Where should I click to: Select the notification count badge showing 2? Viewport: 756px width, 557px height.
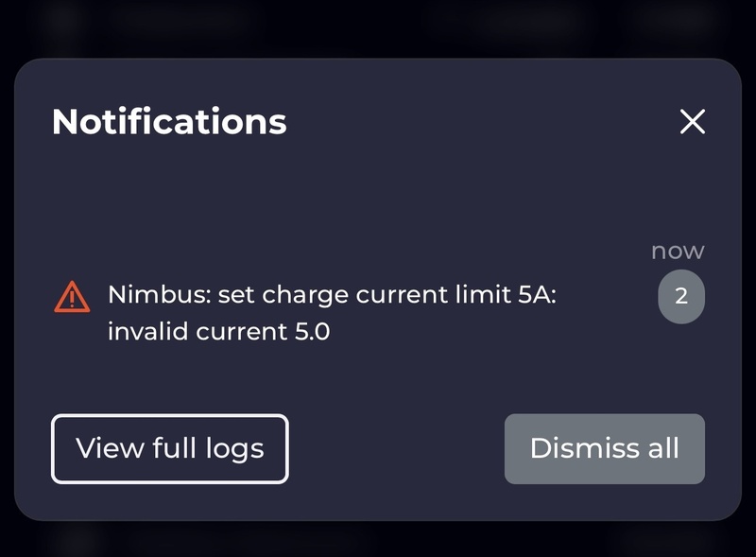coord(681,297)
